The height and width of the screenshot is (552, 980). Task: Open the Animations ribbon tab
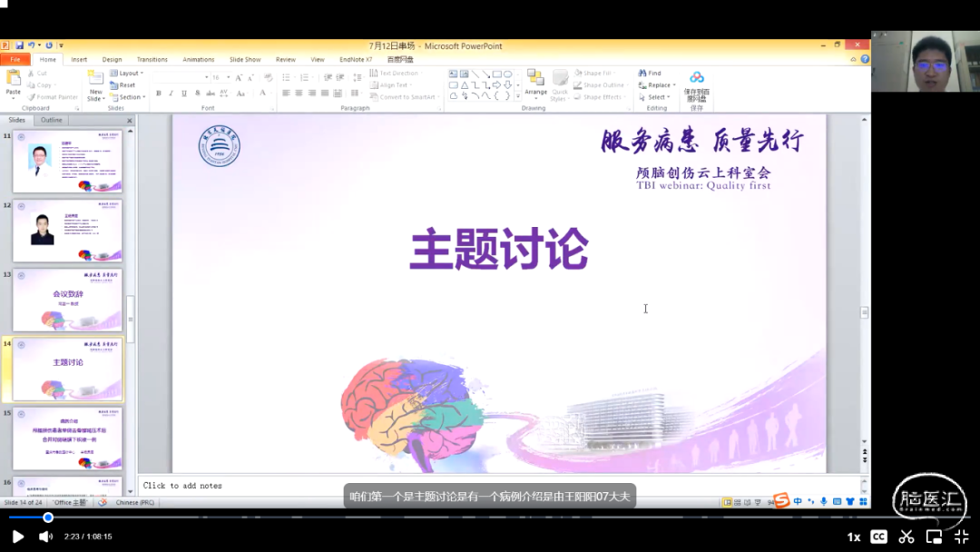(x=198, y=59)
